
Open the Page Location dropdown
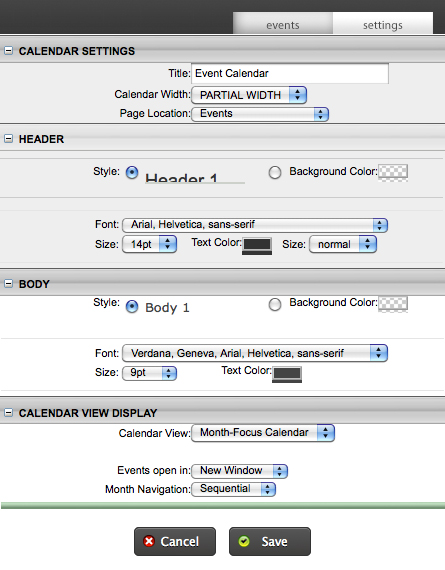[x=260, y=114]
